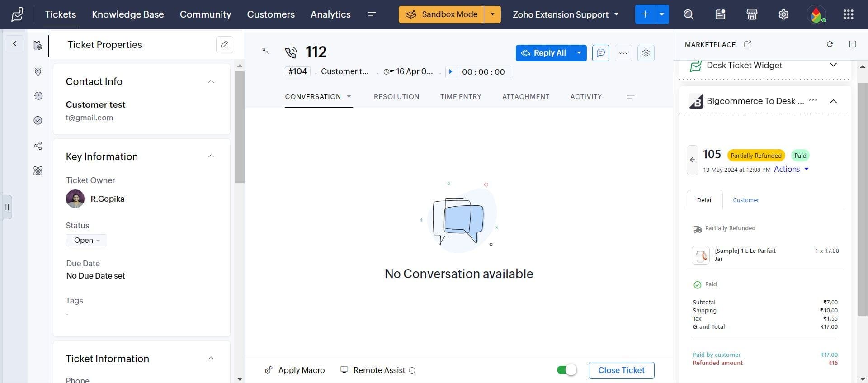Collapse the Contact Info section
868x383 pixels.
(x=211, y=81)
